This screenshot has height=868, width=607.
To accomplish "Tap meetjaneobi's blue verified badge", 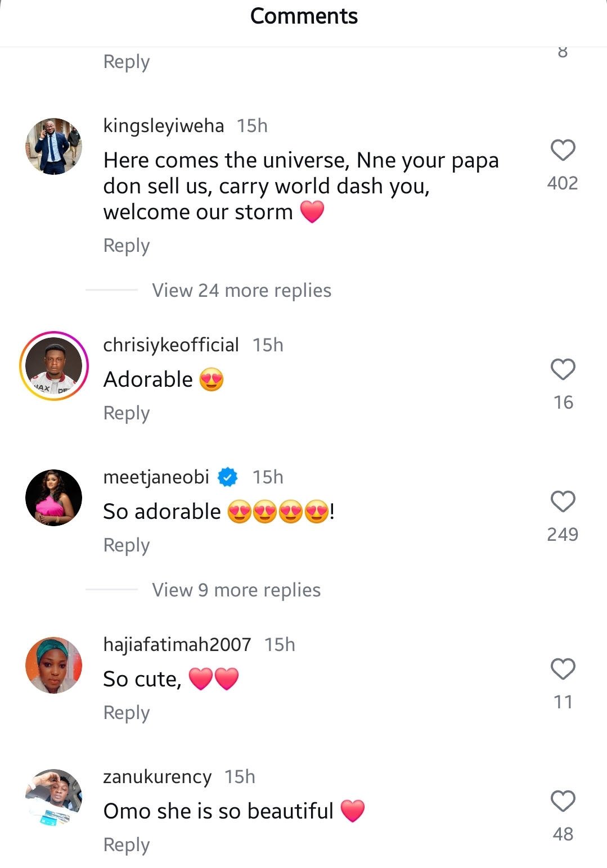I will tap(228, 477).
